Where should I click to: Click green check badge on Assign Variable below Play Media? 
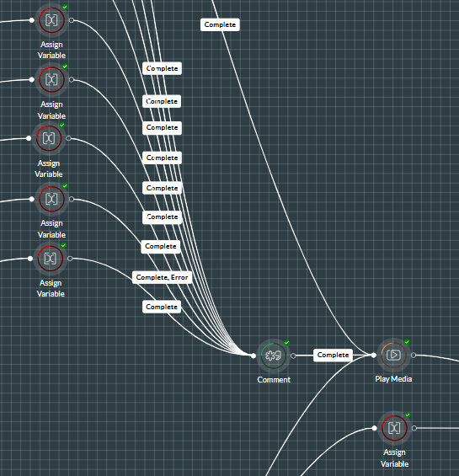[x=408, y=415]
